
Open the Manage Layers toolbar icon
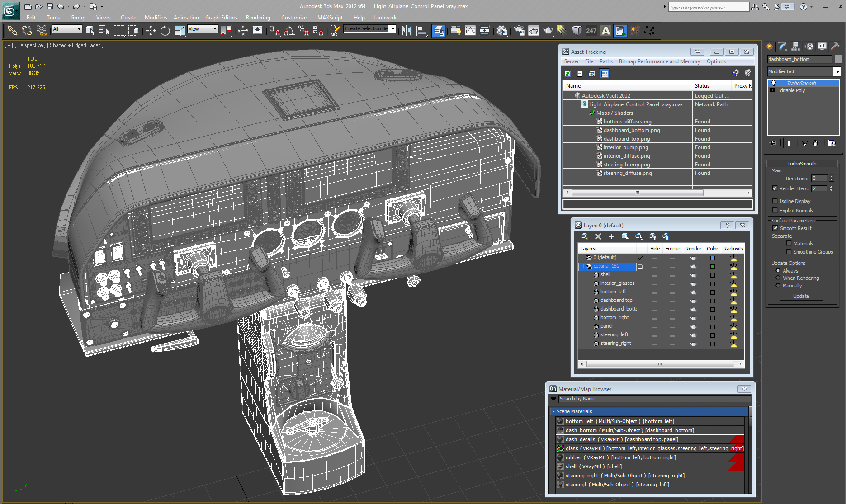pyautogui.click(x=439, y=31)
